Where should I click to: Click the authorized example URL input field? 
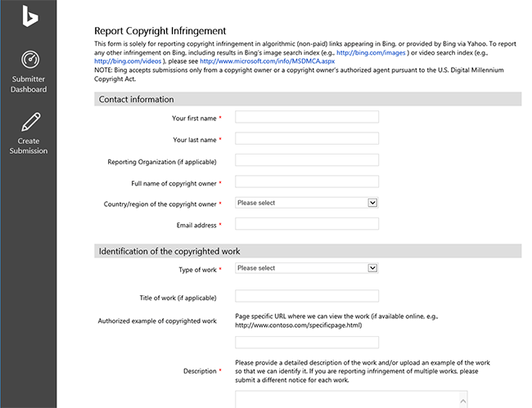tap(307, 343)
